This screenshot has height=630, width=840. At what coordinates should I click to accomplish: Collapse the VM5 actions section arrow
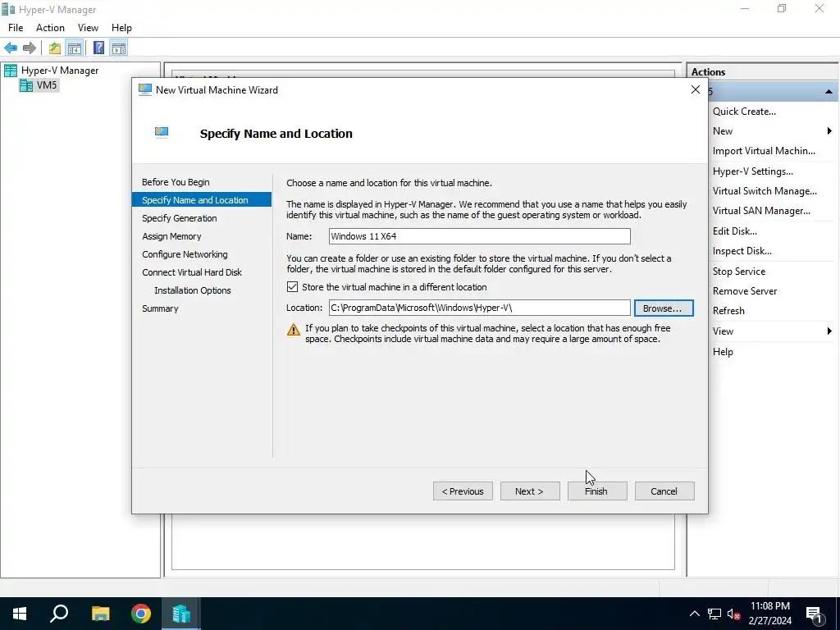(829, 92)
